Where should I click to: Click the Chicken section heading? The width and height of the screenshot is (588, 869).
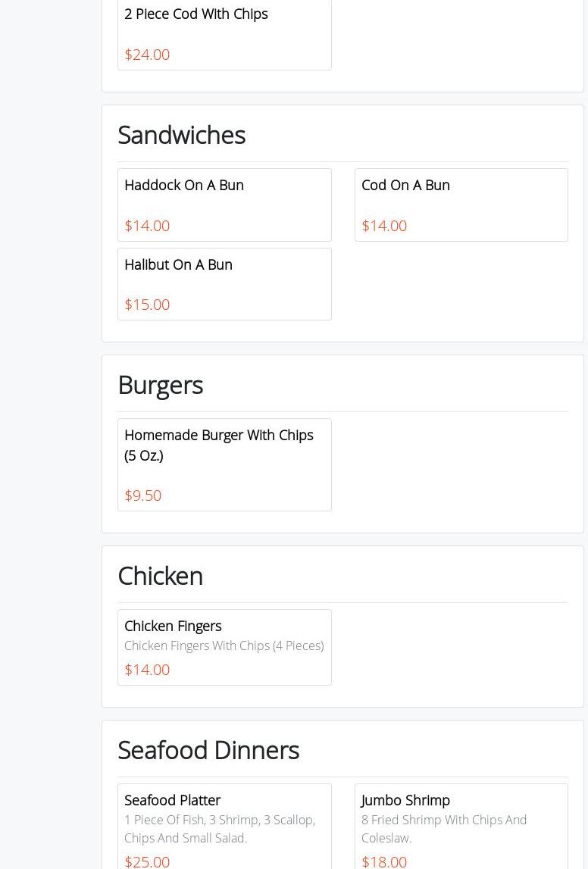pyautogui.click(x=160, y=576)
